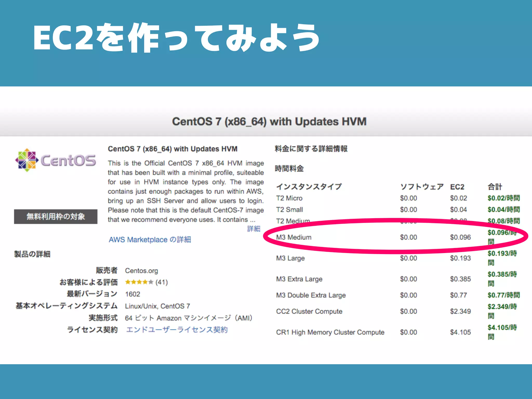Open the エンドユーザーライセンス契約 link

(177, 330)
